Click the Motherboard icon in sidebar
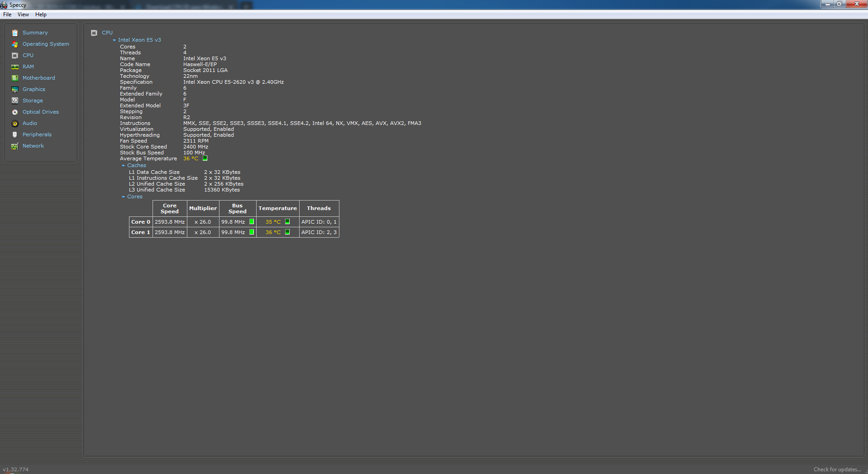The image size is (868, 474). click(15, 78)
